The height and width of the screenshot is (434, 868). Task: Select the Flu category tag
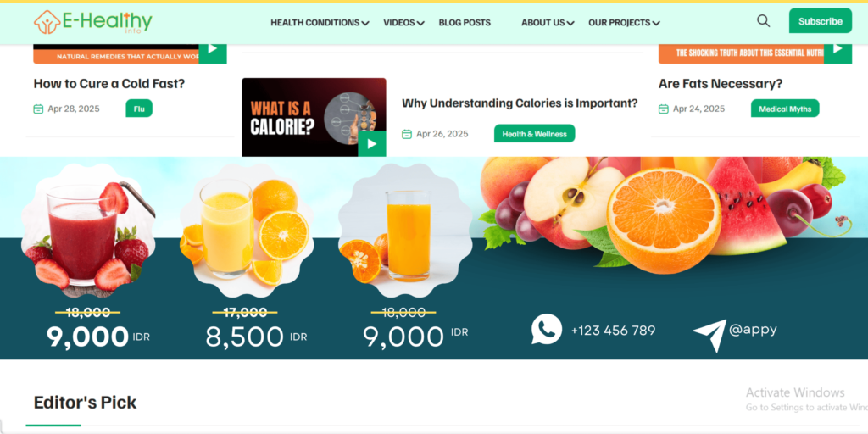139,108
